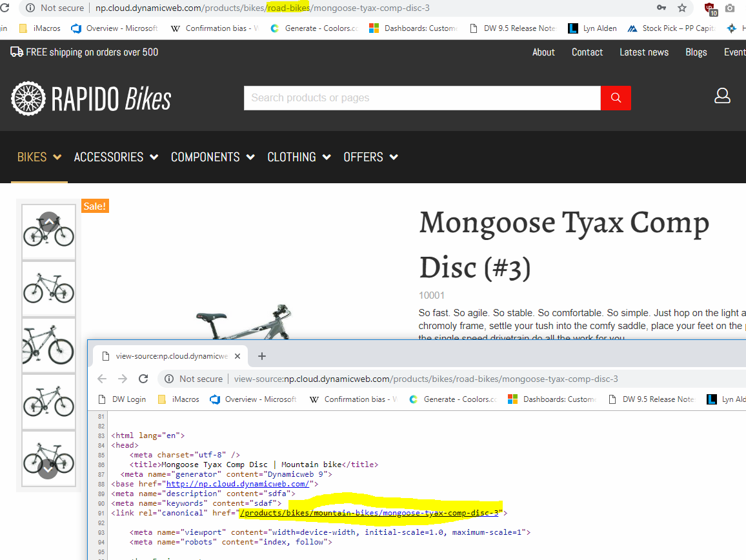Close the view-source tab

pos(237,356)
